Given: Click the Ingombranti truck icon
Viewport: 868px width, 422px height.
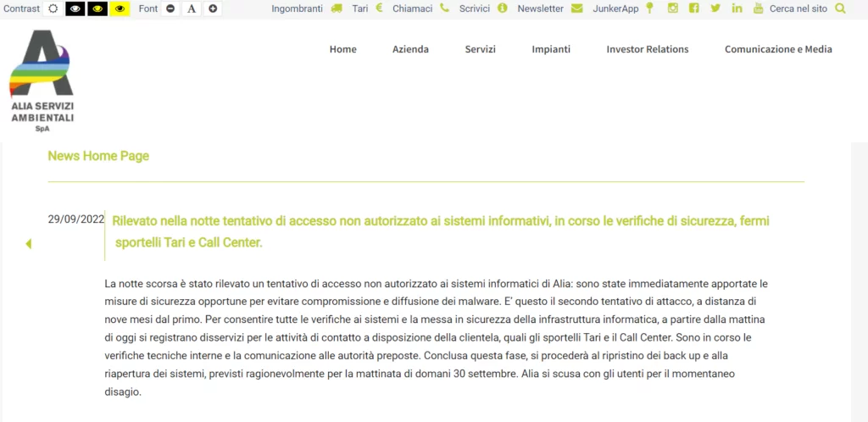Looking at the screenshot, I should pyautogui.click(x=337, y=8).
